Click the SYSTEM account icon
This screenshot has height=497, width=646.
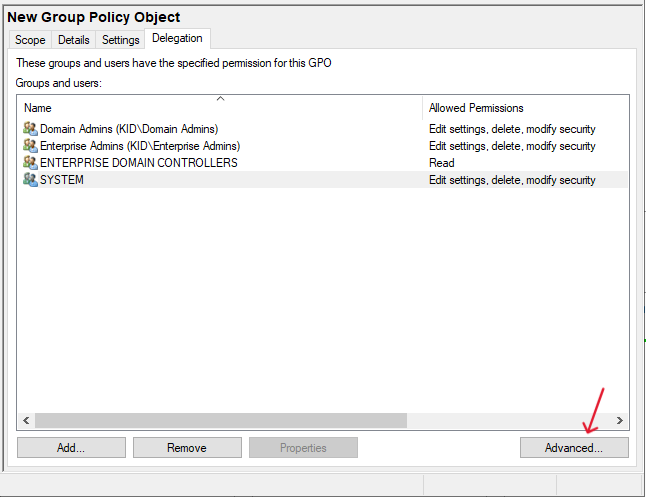point(30,180)
